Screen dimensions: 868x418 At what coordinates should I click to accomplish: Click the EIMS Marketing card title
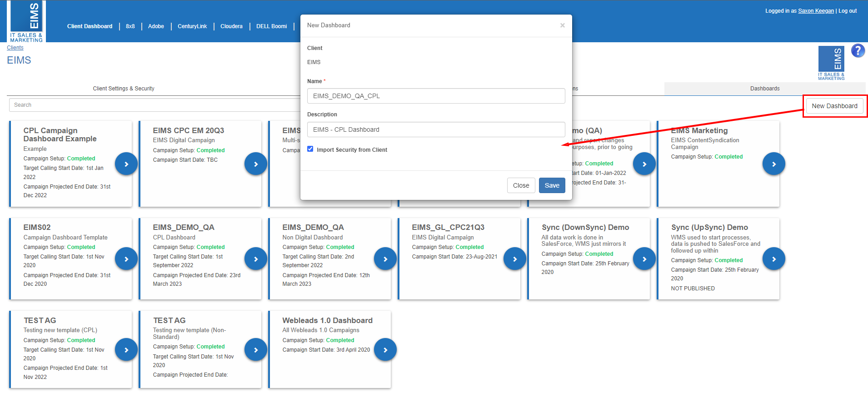699,130
